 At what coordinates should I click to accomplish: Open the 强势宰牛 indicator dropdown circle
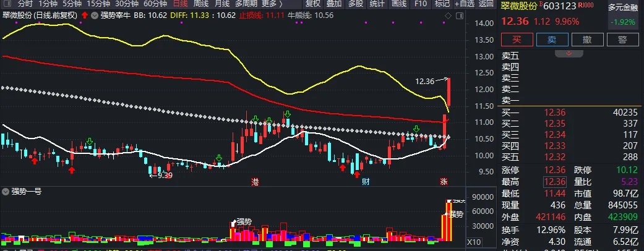[x=95, y=15]
